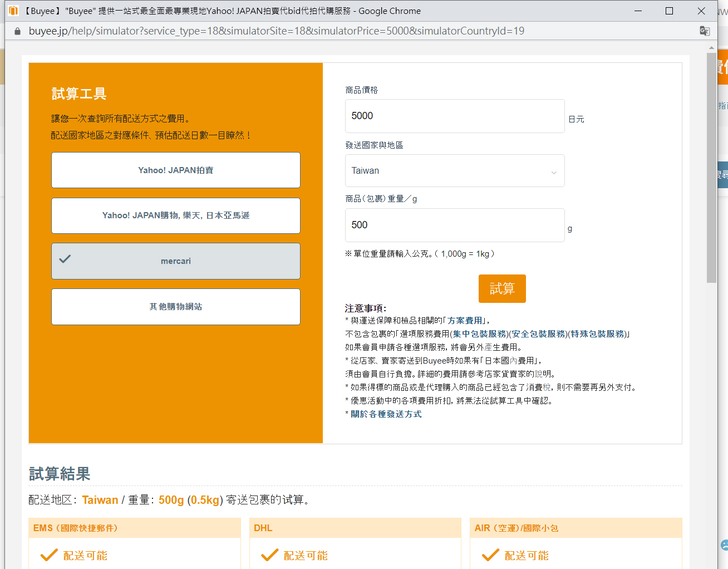The image size is (728, 569).
Task: Click the 商品(包裹)重量 input field
Action: coord(454,225)
